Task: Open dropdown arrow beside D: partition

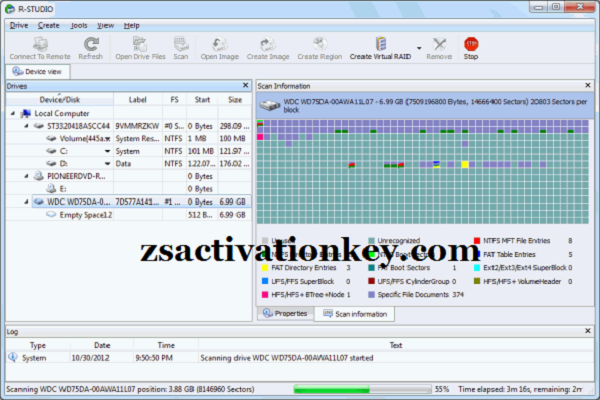Action: [108, 164]
